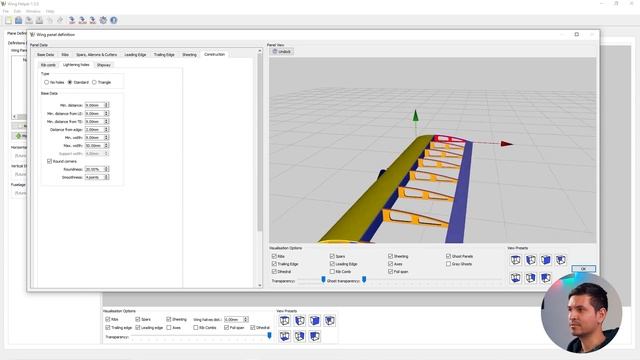Image resolution: width=640 pixels, height=360 pixels.
Task: Toggle Ribs visibility in dialog
Action: click(x=274, y=256)
